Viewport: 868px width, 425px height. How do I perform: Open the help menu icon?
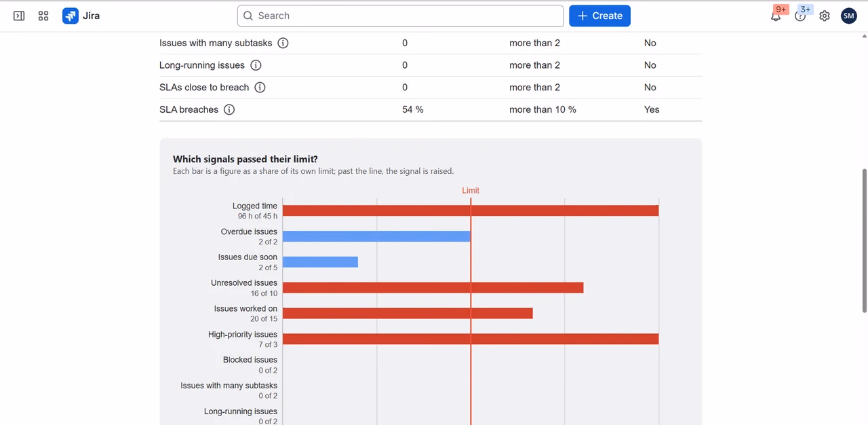tap(800, 16)
